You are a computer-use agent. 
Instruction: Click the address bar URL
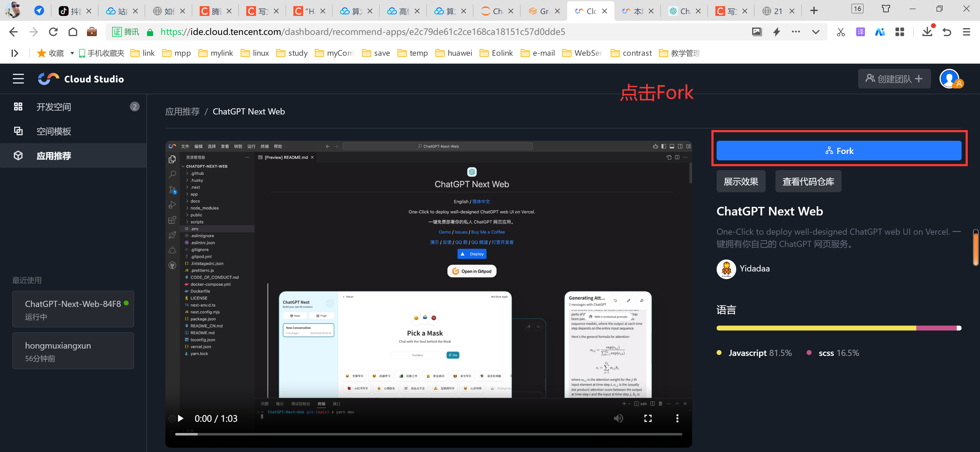(363, 32)
